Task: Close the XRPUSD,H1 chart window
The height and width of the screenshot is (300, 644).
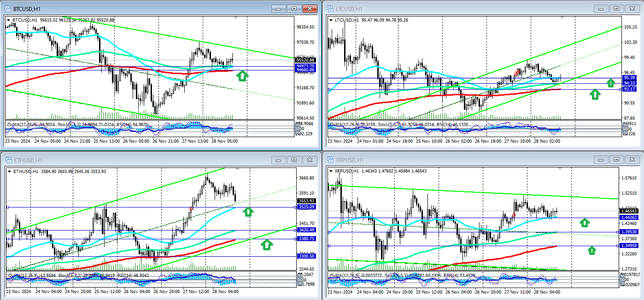Action: coord(633,160)
